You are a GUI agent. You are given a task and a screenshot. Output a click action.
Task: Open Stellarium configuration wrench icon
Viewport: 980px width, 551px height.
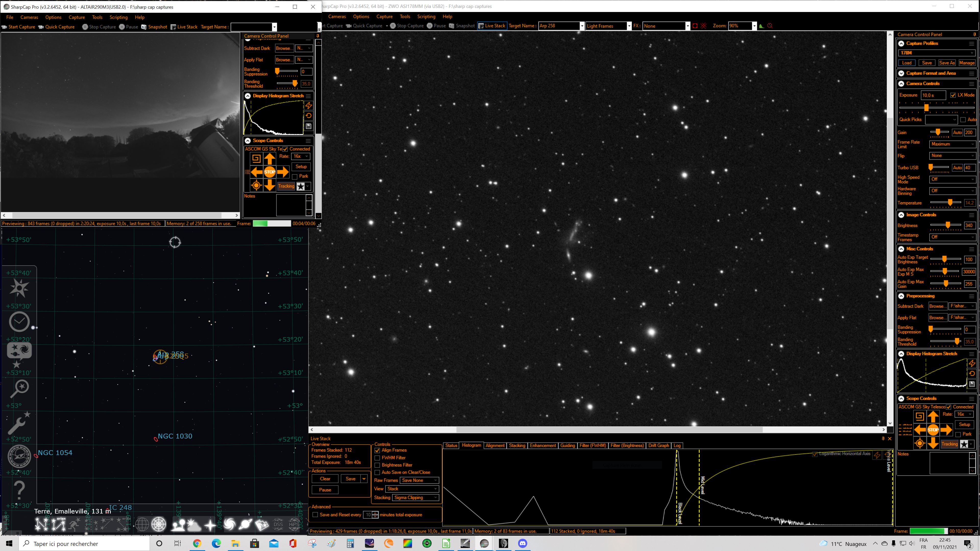click(19, 423)
